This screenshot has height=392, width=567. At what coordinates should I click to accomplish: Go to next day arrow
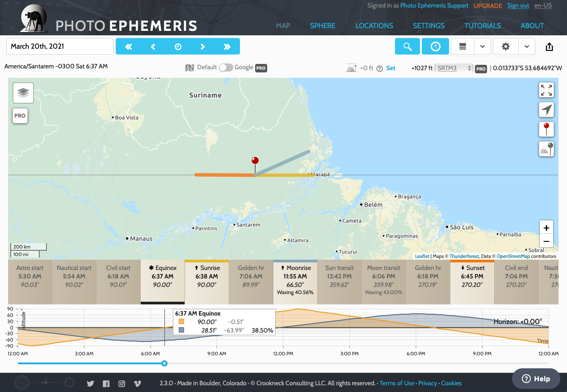click(x=202, y=46)
